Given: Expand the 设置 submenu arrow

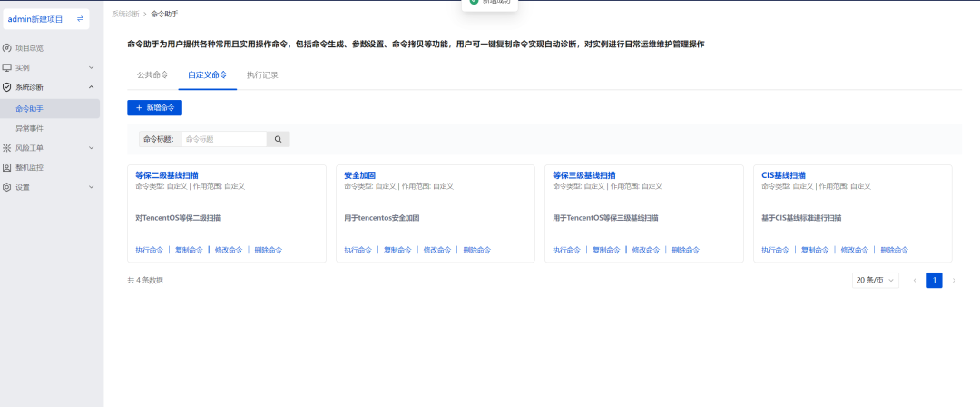Looking at the screenshot, I should (91, 187).
